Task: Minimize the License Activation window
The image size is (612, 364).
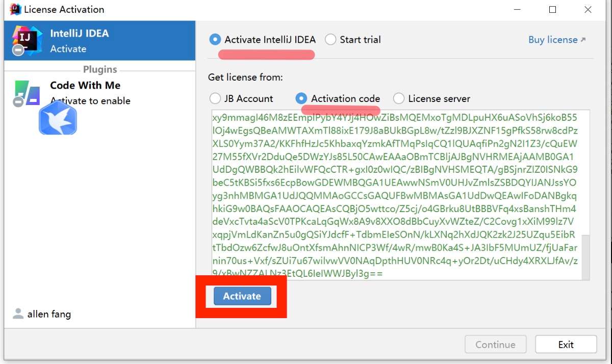Action: click(x=518, y=9)
